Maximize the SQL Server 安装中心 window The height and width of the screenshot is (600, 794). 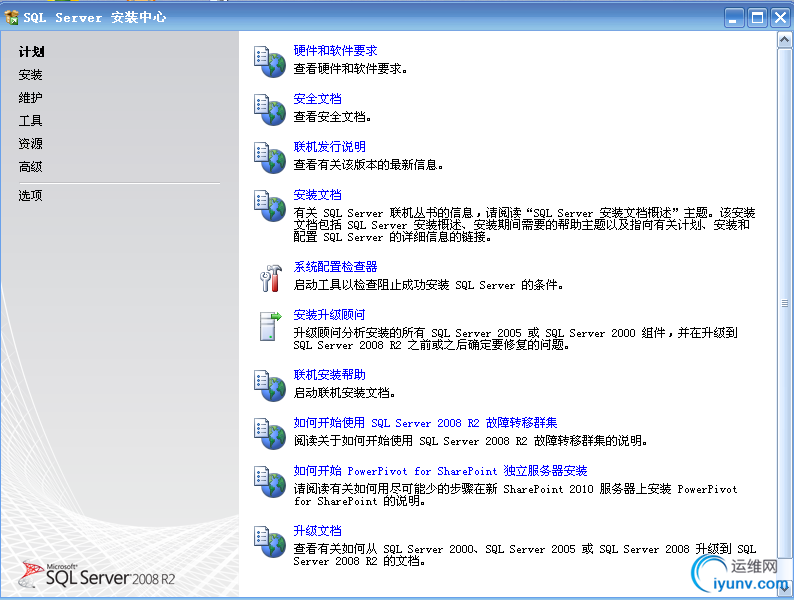tap(758, 18)
